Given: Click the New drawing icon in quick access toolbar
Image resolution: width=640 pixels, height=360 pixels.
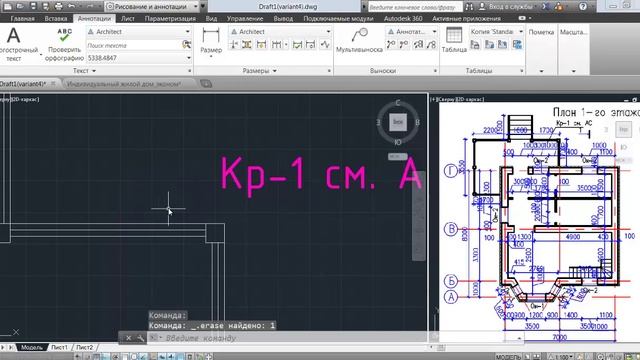Looking at the screenshot, I should (x=8, y=6).
